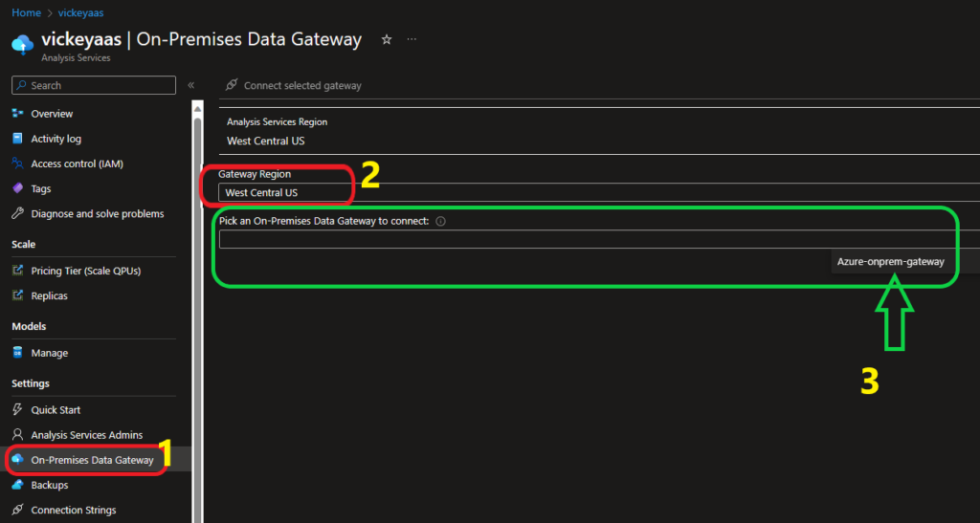Click the Replicas icon
This screenshot has width=980, height=523.
click(17, 295)
